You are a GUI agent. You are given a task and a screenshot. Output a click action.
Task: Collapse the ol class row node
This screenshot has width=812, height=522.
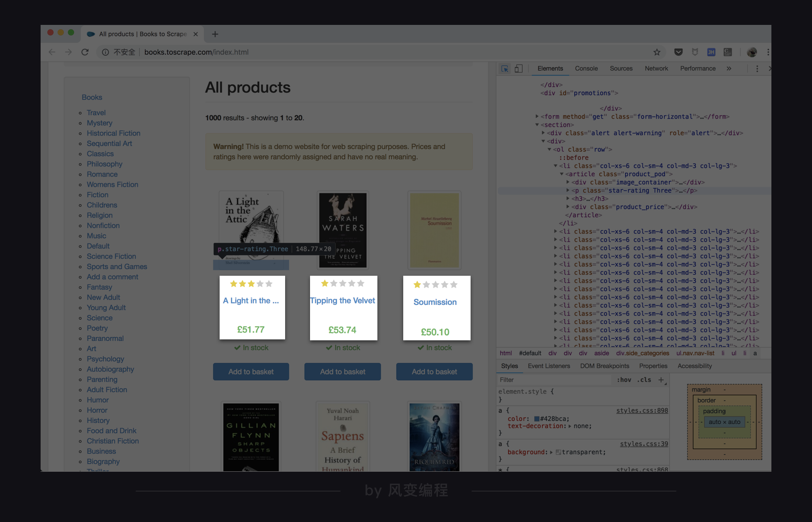coord(549,149)
